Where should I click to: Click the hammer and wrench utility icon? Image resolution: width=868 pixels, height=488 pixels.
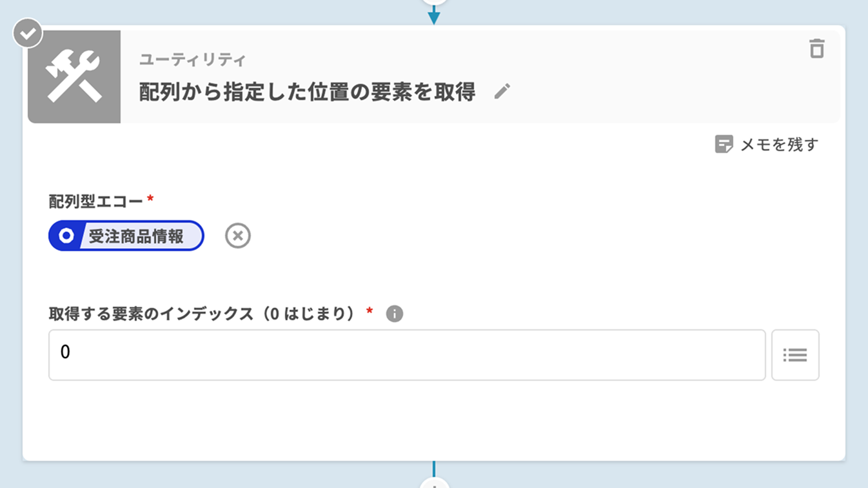(x=74, y=77)
